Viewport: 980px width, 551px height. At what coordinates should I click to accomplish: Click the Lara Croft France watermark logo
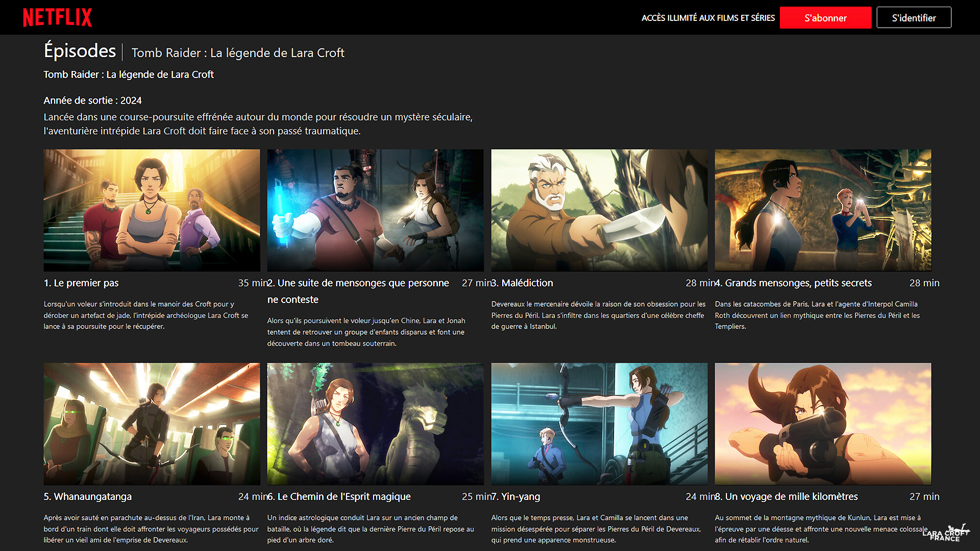pos(945,533)
